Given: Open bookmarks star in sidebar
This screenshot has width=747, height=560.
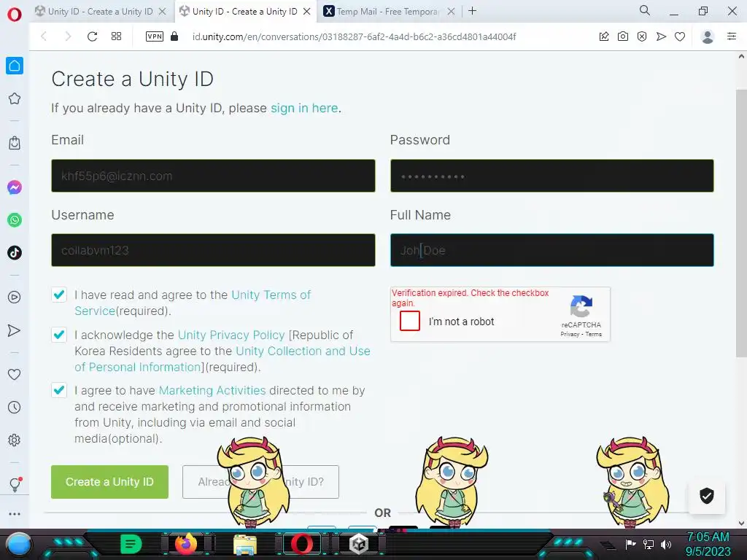Looking at the screenshot, I should (x=15, y=98).
